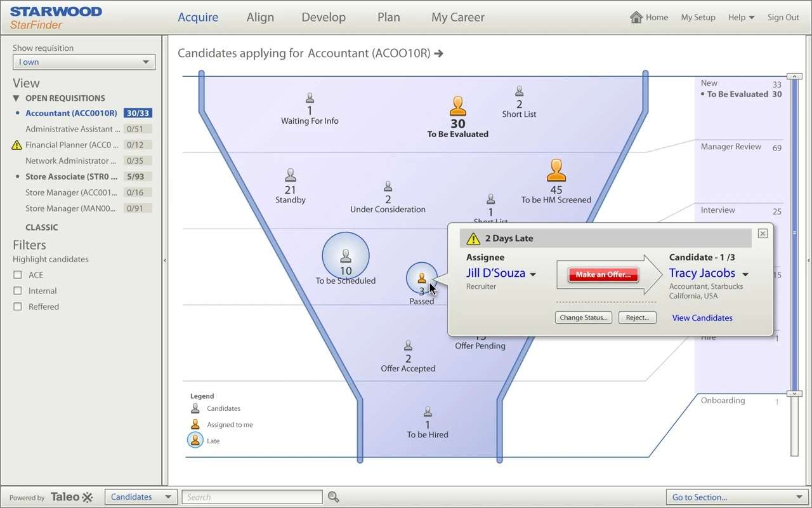Image resolution: width=812 pixels, height=508 pixels.
Task: Click the Under Consideration candidate icon
Action: click(x=388, y=187)
